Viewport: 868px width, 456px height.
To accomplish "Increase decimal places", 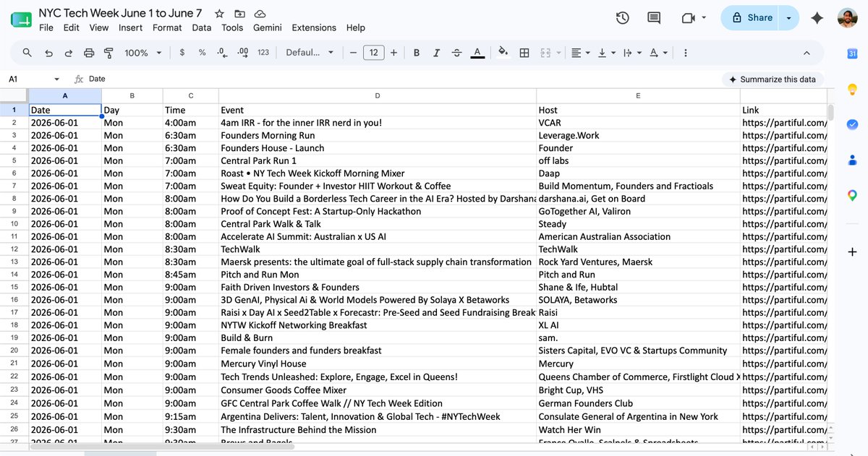I will coord(243,53).
